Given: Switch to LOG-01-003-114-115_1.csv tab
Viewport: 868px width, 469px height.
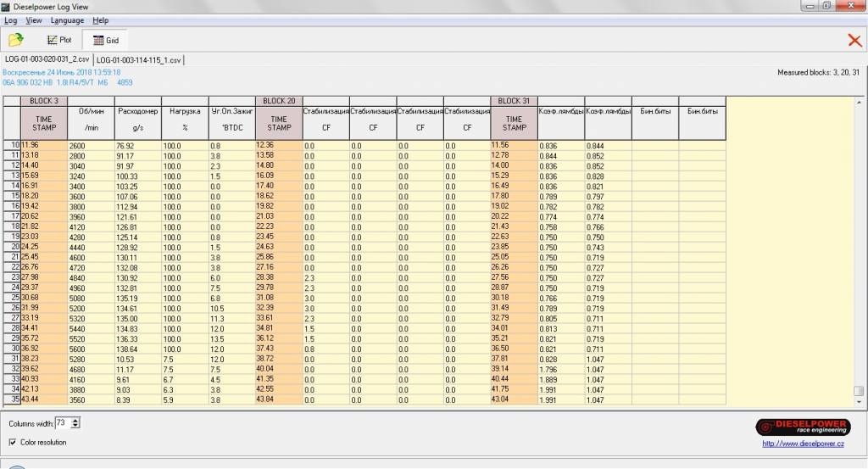Looking at the screenshot, I should pyautogui.click(x=138, y=59).
